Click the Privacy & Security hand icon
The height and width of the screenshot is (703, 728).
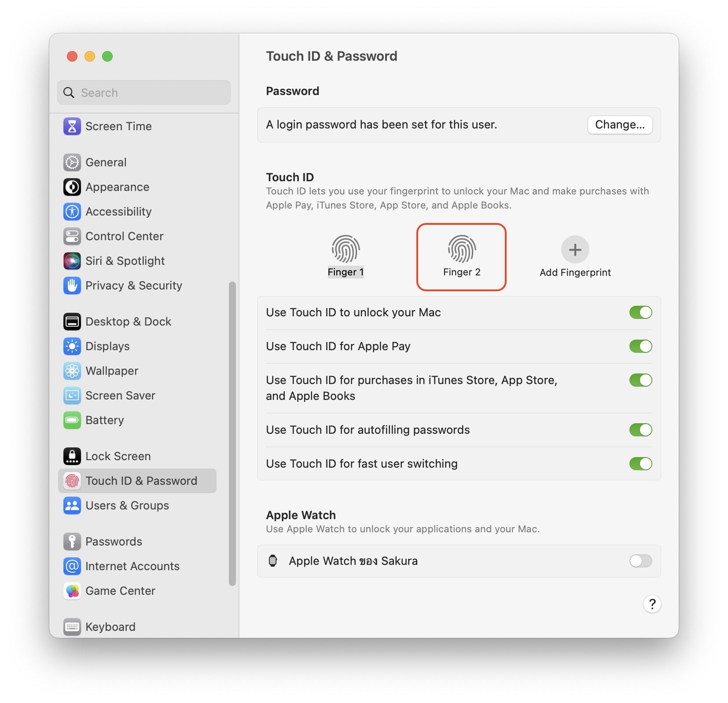72,286
